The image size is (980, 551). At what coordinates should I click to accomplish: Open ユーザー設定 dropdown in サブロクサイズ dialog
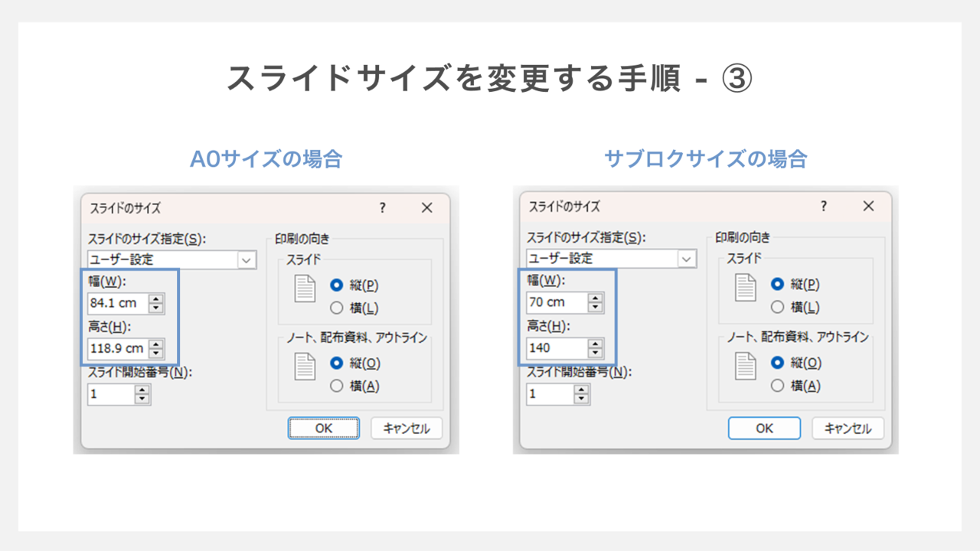pyautogui.click(x=687, y=259)
